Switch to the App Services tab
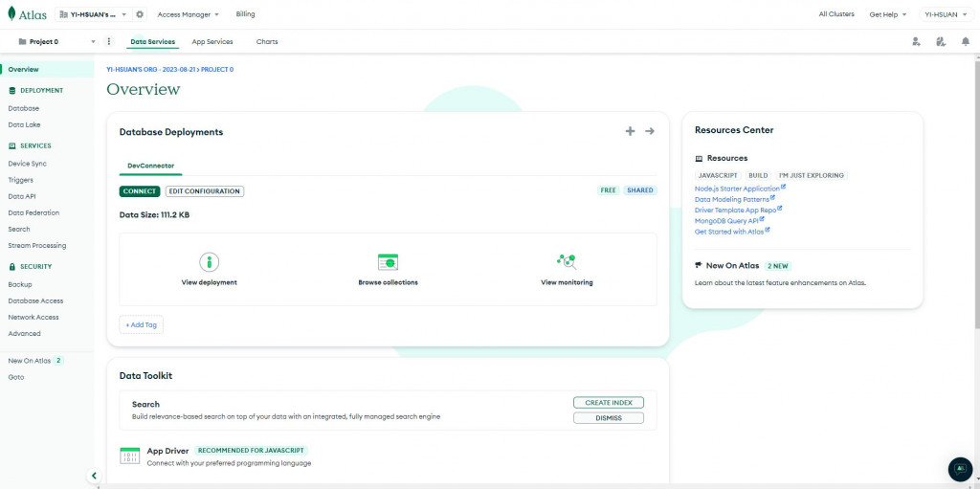Image resolution: width=980 pixels, height=489 pixels. click(x=212, y=42)
